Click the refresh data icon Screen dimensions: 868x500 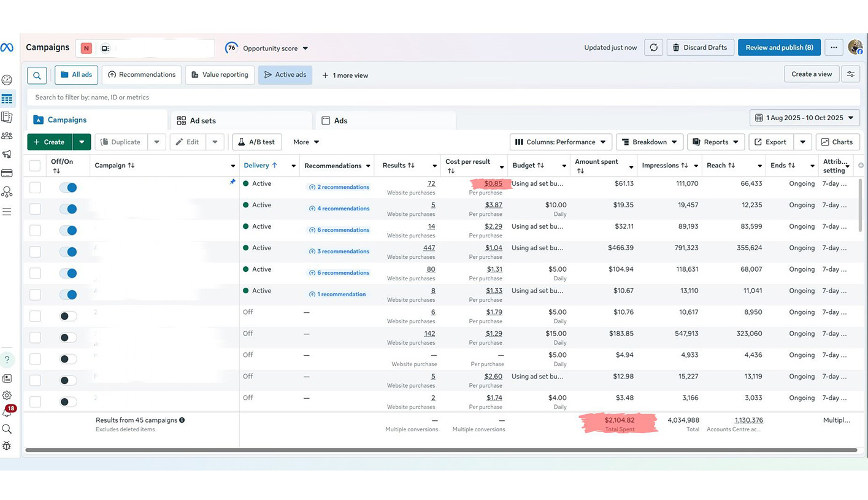[653, 48]
